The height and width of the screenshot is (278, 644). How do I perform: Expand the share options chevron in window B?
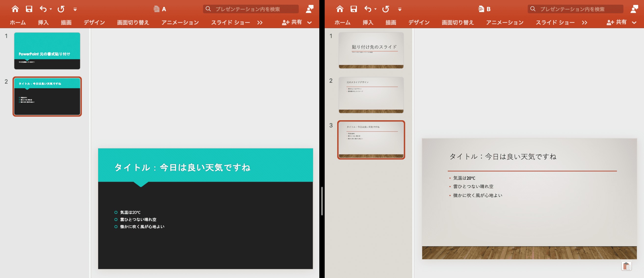tap(634, 23)
